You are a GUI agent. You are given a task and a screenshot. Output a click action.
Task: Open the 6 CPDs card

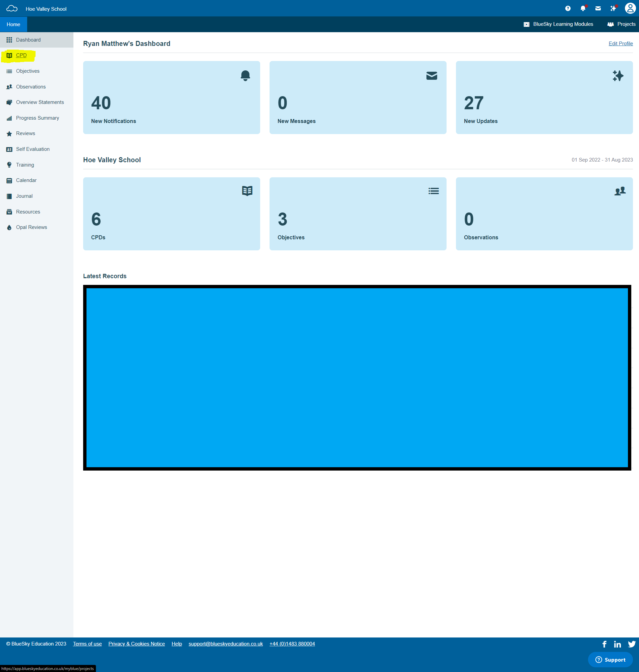pos(172,214)
